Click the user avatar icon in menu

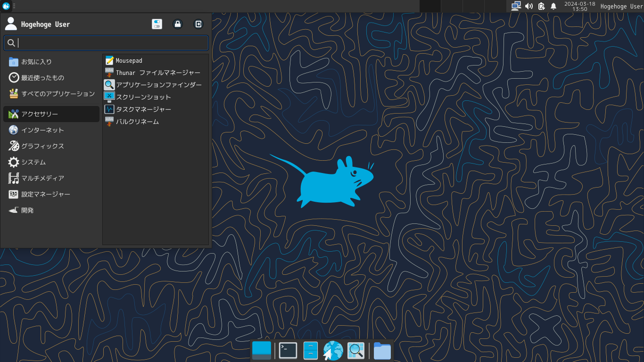(x=11, y=24)
